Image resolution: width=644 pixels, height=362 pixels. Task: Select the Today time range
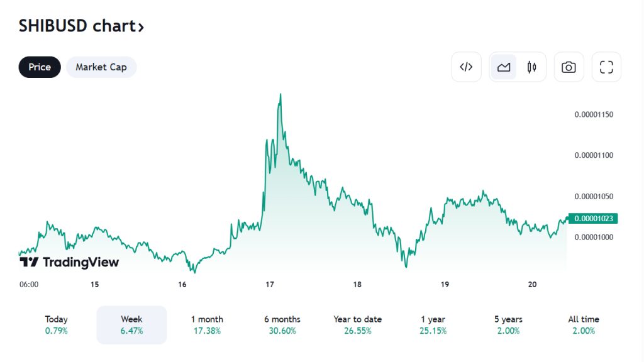(57, 325)
